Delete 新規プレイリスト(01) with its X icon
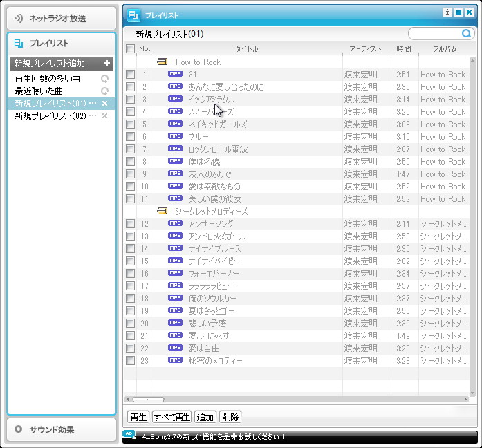The image size is (482, 448). pos(105,104)
